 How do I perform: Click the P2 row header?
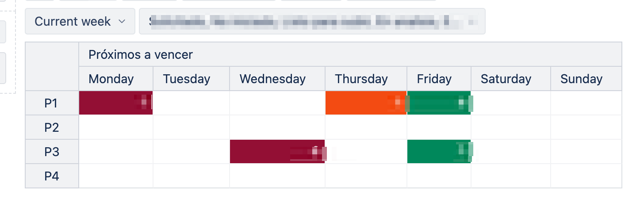pyautogui.click(x=52, y=127)
